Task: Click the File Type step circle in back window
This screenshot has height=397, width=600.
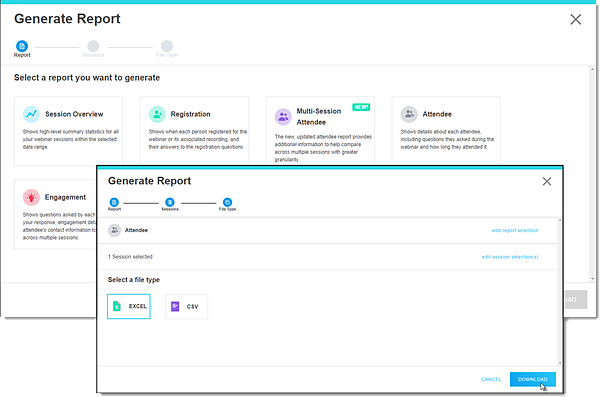Action: tap(167, 46)
